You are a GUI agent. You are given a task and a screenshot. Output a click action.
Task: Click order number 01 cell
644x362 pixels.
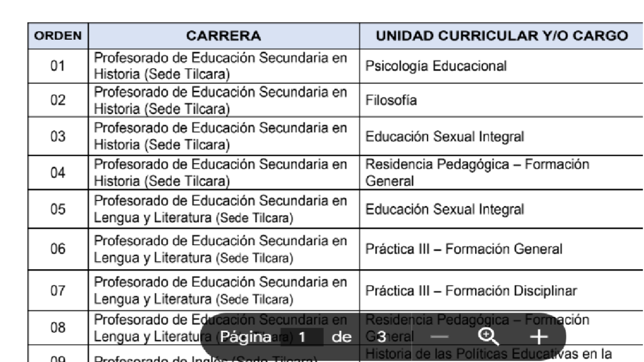point(58,66)
